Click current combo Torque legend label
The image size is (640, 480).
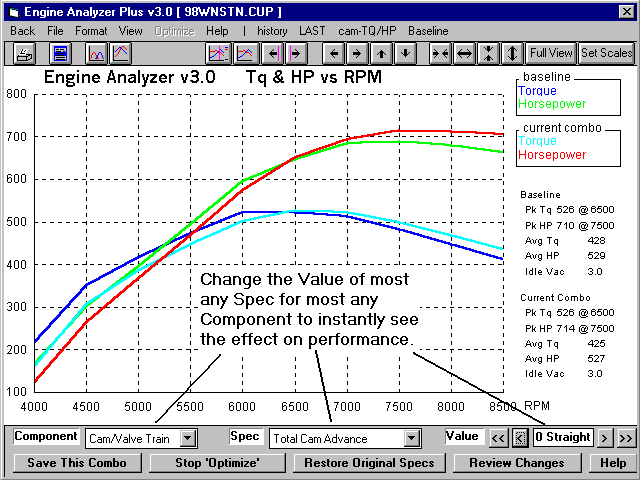point(537,141)
